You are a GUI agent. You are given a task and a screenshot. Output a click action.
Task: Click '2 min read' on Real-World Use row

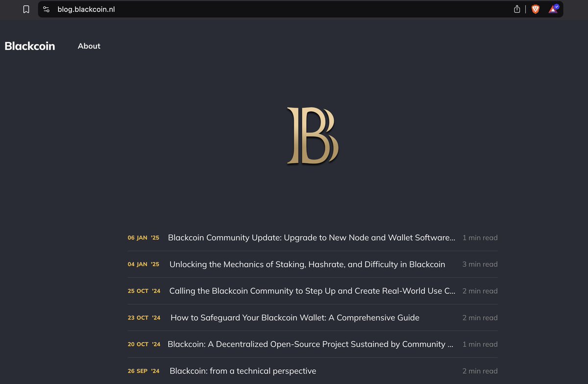pos(480,291)
